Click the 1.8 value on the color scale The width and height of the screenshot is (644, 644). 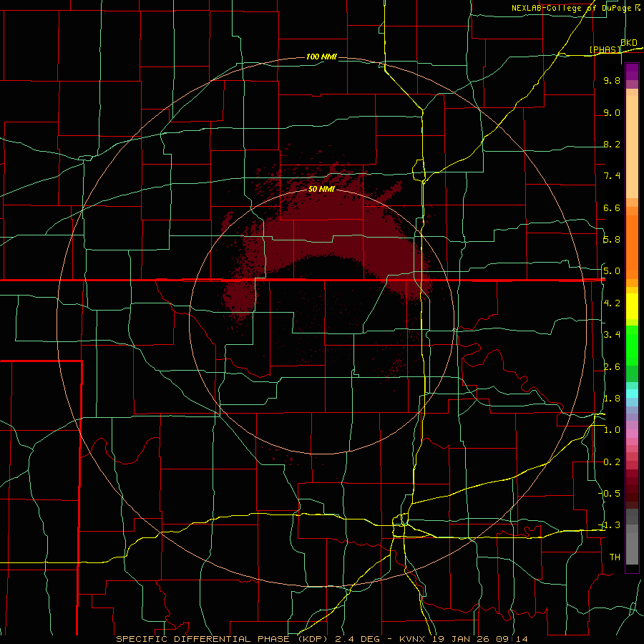tap(612, 399)
